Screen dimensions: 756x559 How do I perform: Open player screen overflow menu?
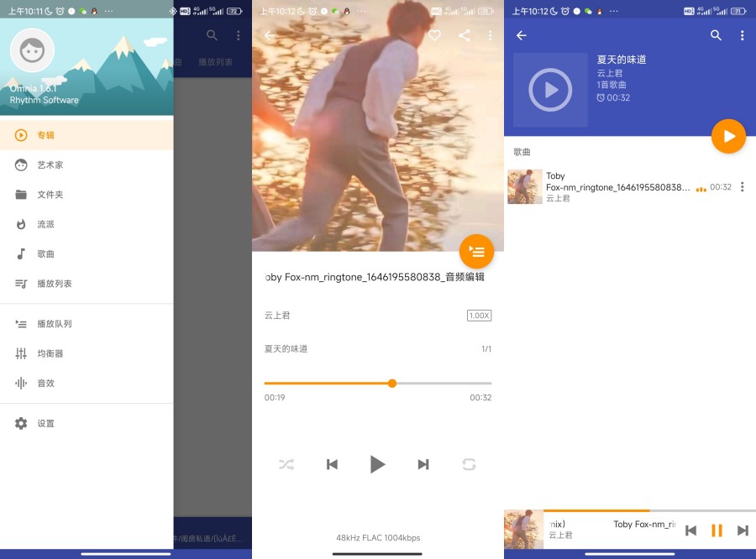tap(491, 35)
